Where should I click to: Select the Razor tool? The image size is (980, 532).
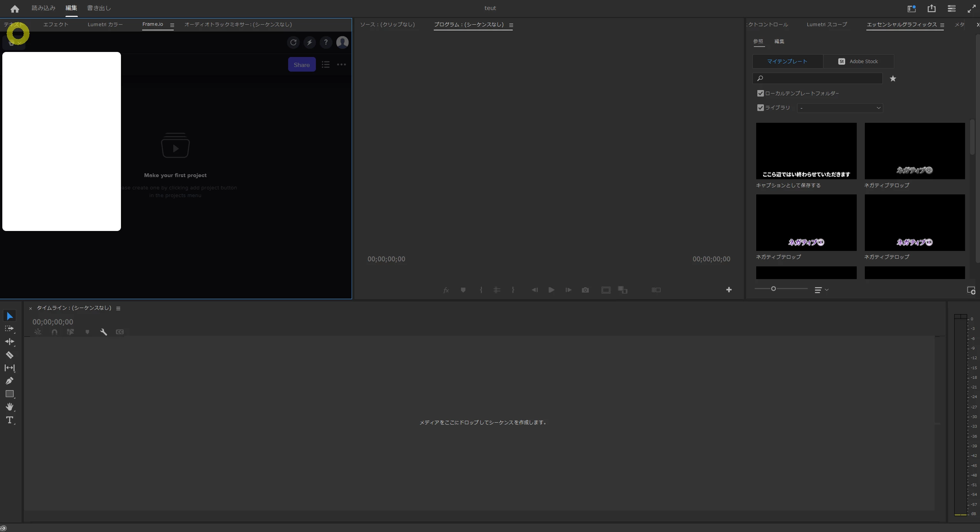pos(10,355)
